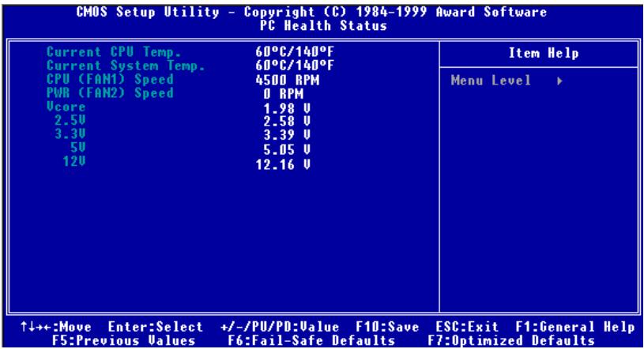Select the 5V voltage label
This screenshot has width=644, height=349.
[78, 147]
